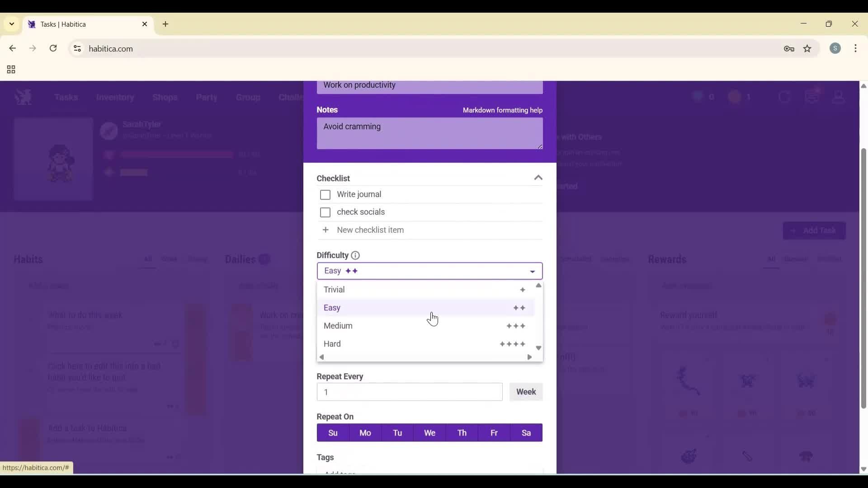Viewport: 868px width, 488px height.
Task: Open a new browser tab
Action: point(165,24)
